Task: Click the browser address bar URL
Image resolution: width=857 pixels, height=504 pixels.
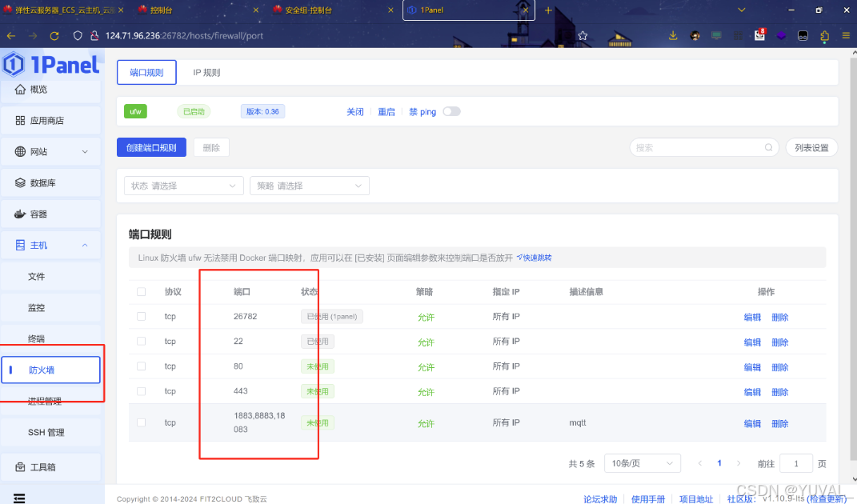Action: [184, 35]
